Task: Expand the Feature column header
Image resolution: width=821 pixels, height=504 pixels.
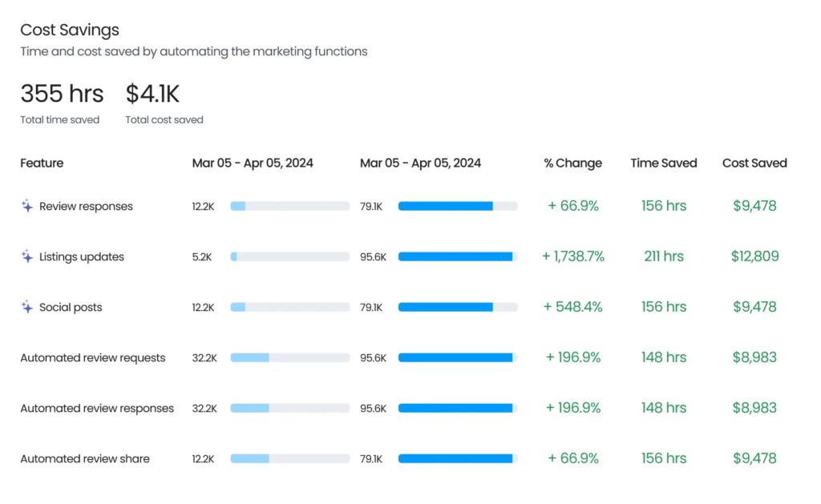Action: coord(42,163)
